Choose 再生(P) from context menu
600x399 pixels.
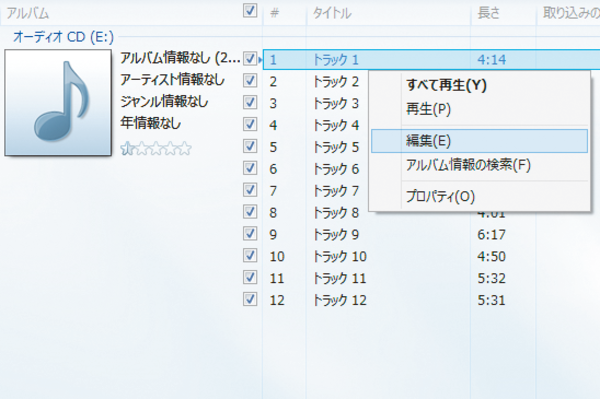(x=479, y=109)
